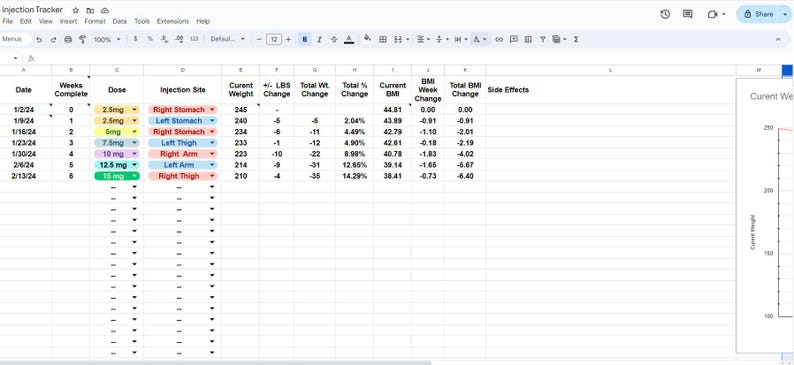Image resolution: width=794 pixels, height=365 pixels.
Task: Open the Tools menu
Action: coord(142,22)
